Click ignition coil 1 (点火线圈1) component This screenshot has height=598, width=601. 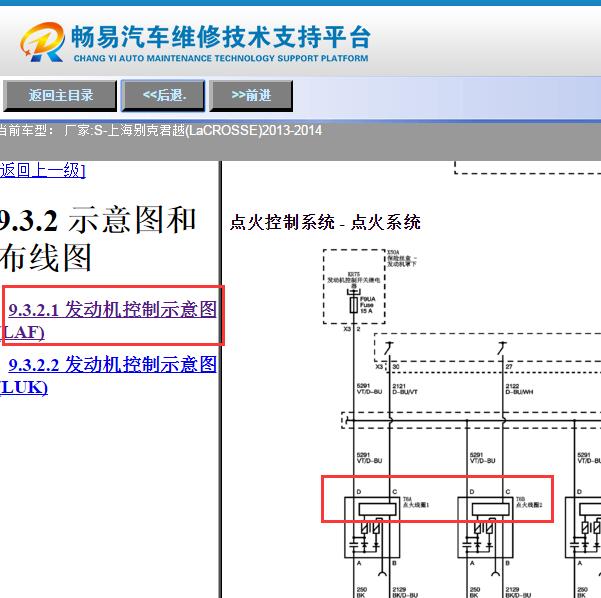(372, 527)
